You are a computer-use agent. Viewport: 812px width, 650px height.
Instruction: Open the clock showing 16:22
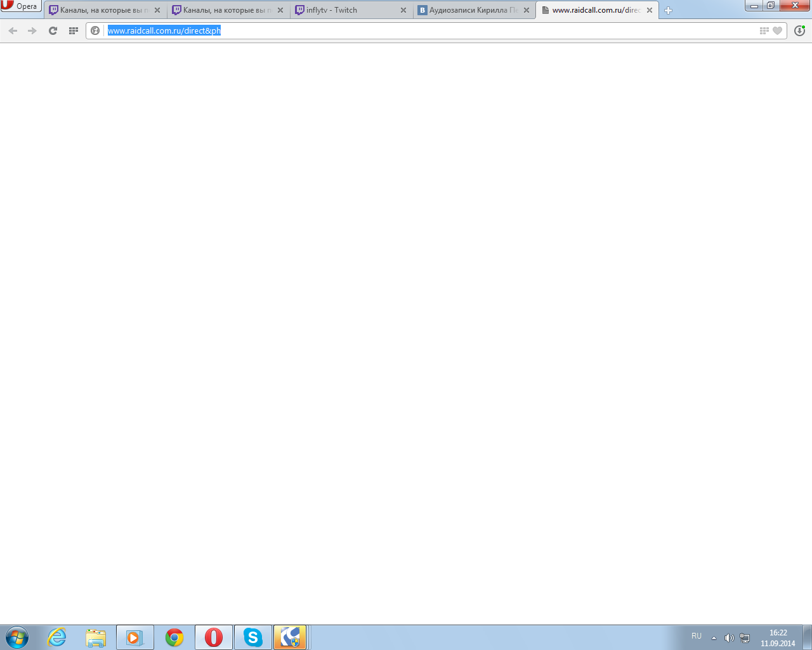pos(778,638)
